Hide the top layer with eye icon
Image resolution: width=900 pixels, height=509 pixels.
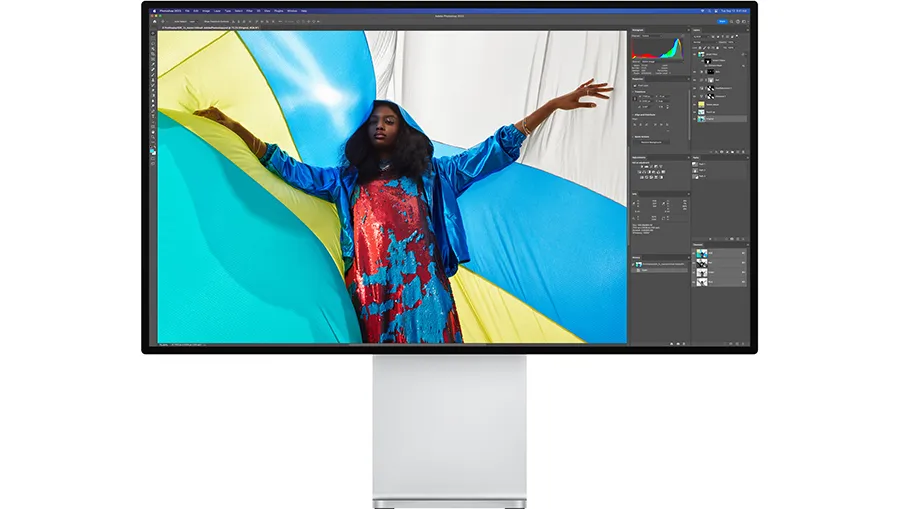pyautogui.click(x=695, y=56)
